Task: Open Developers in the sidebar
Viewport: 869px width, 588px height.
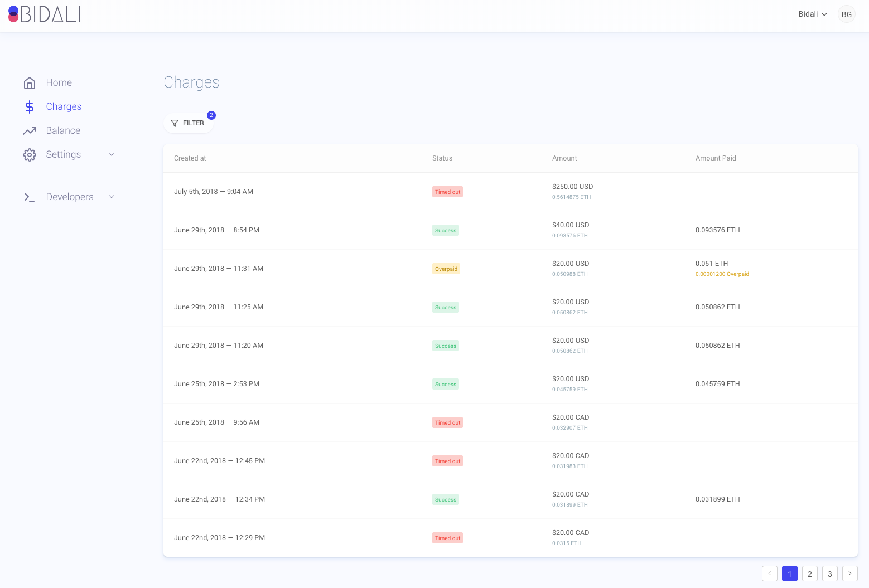Action: click(x=70, y=197)
